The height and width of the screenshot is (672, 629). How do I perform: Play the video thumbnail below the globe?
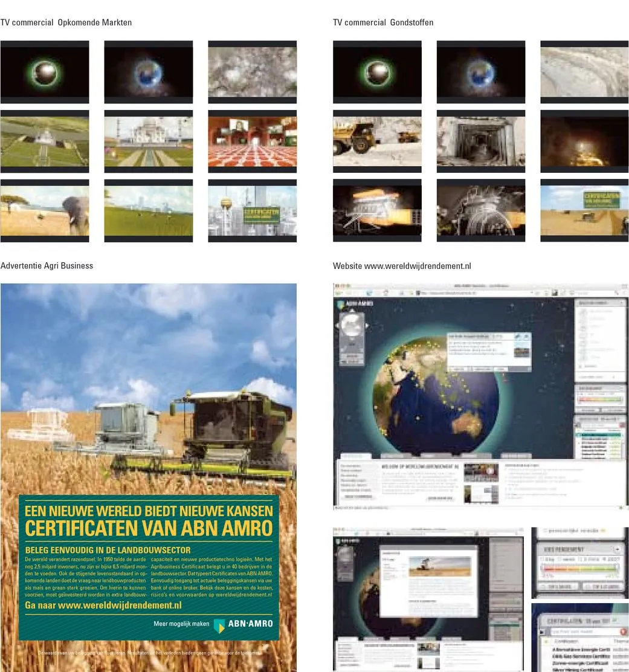tap(481, 471)
